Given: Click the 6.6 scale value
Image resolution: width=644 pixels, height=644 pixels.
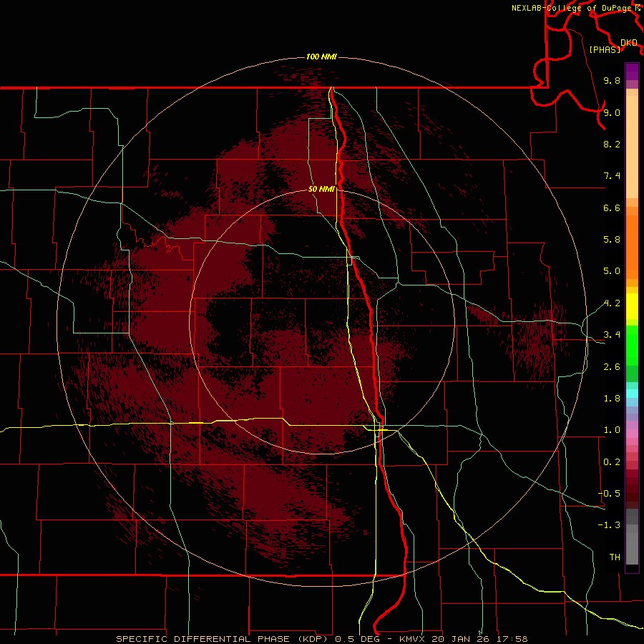Looking at the screenshot, I should pos(612,208).
